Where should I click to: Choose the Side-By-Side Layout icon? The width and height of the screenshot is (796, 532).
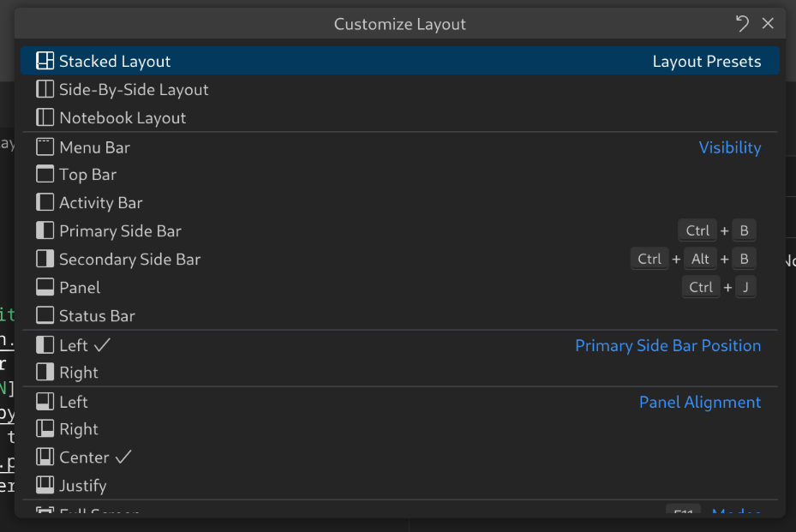[44, 89]
